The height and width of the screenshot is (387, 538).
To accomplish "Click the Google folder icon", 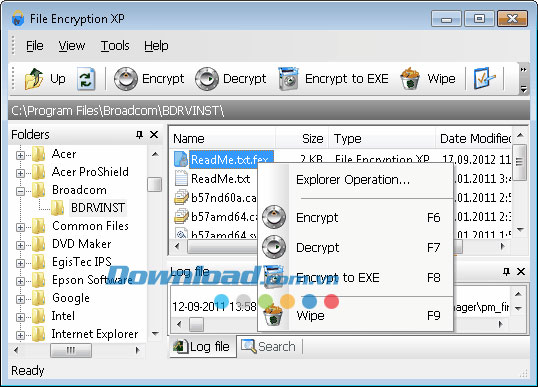I will 38,297.
